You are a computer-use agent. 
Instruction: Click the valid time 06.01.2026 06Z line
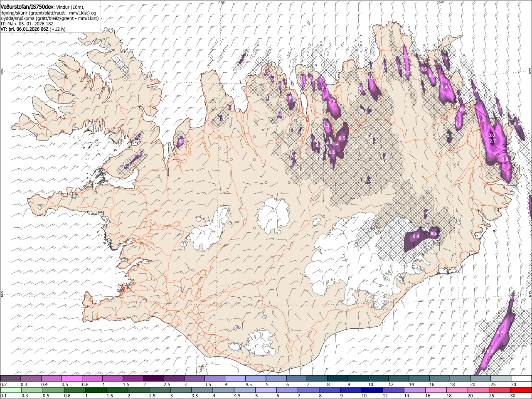[33, 29]
